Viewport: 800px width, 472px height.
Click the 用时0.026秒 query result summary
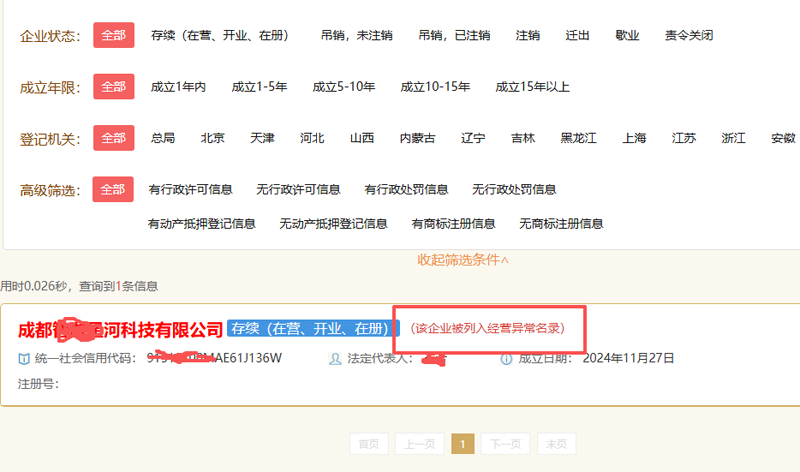pyautogui.click(x=79, y=286)
